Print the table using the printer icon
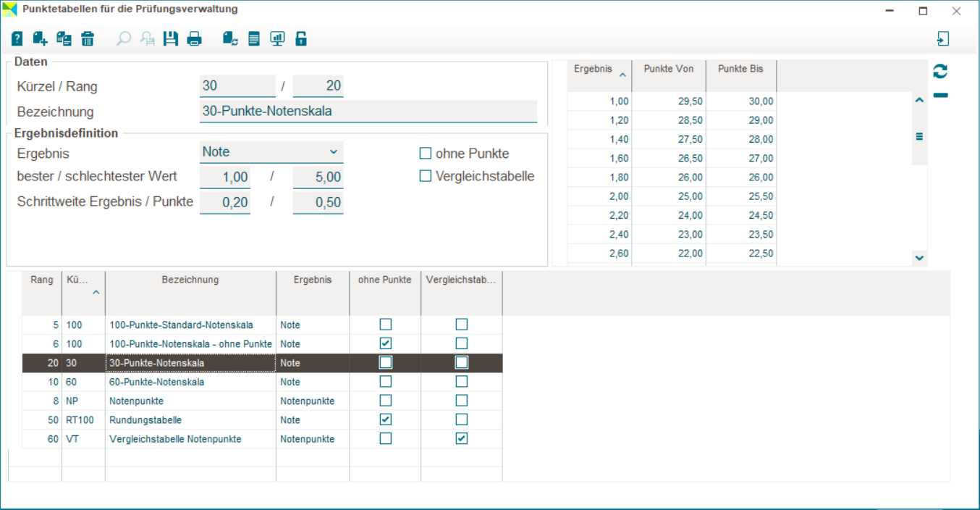The width and height of the screenshot is (980, 510). tap(194, 39)
